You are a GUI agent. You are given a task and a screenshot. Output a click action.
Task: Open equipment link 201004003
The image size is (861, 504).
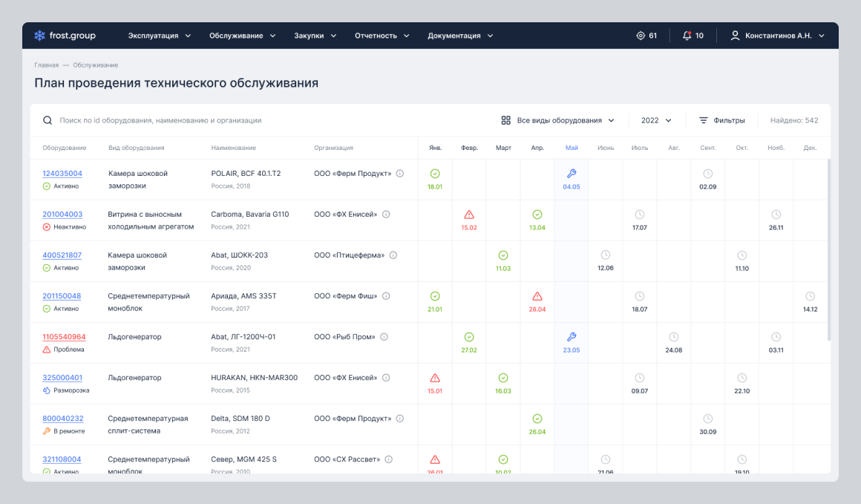tap(62, 215)
